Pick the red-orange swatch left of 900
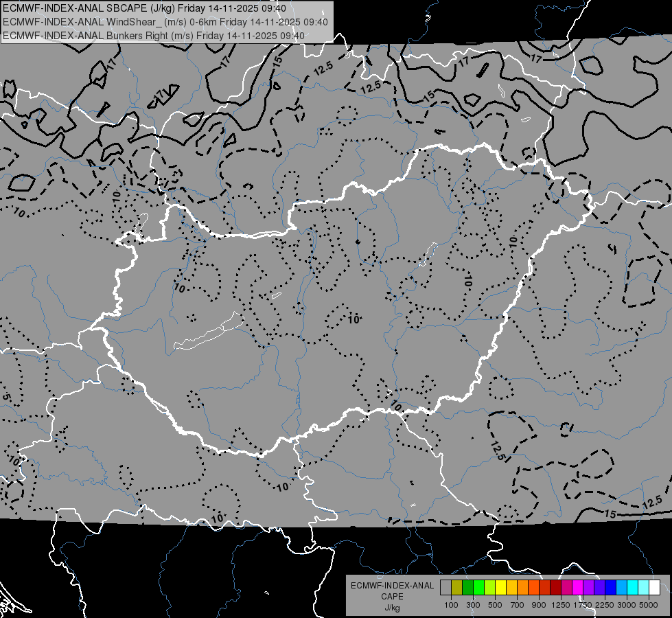This screenshot has width=672, height=618. click(x=534, y=587)
